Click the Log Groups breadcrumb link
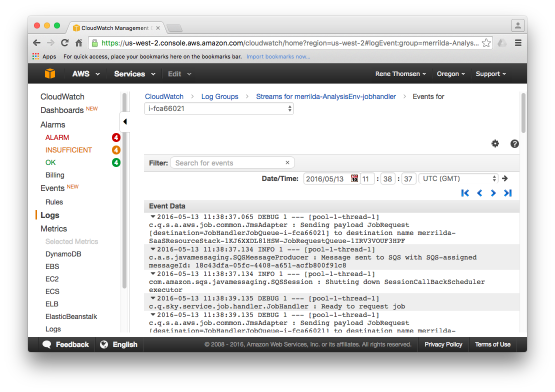The height and width of the screenshot is (392, 555). point(220,96)
